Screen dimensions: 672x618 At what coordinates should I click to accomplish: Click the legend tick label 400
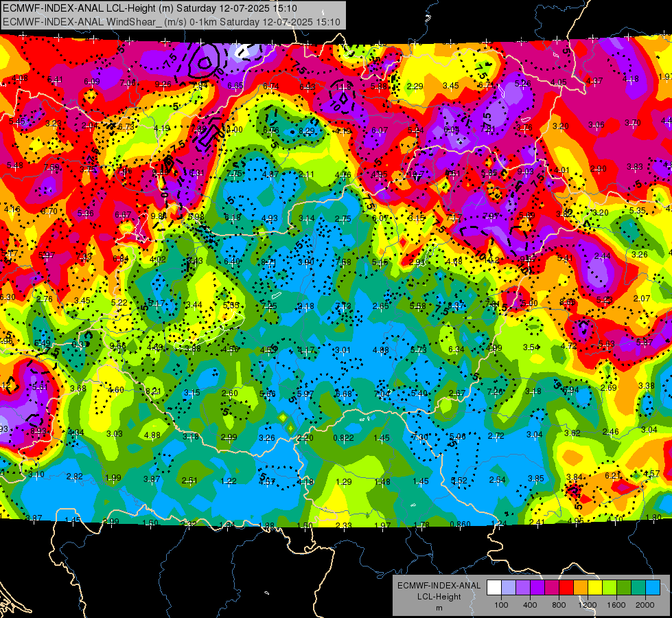pyautogui.click(x=530, y=605)
